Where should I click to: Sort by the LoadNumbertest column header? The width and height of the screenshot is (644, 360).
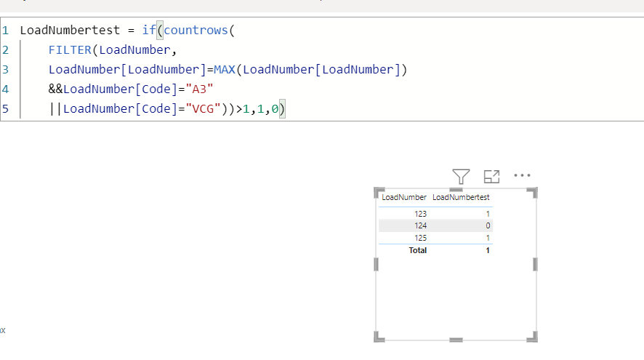[461, 197]
